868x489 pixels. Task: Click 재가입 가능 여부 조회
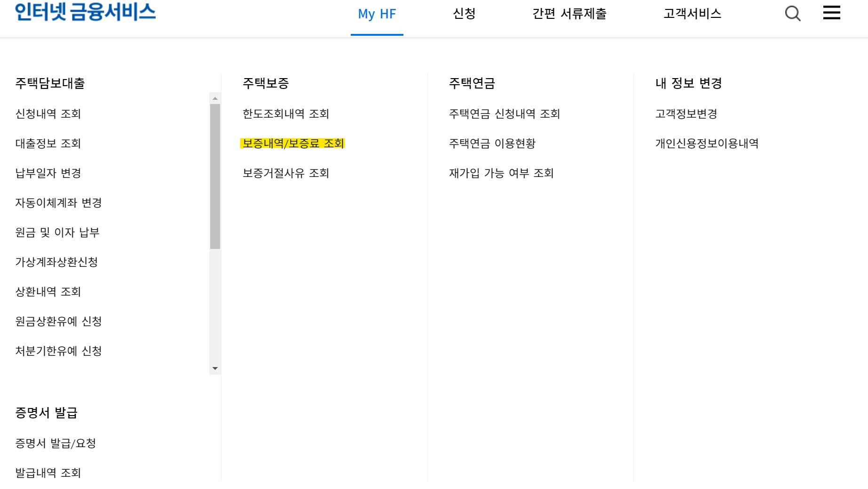coord(501,174)
